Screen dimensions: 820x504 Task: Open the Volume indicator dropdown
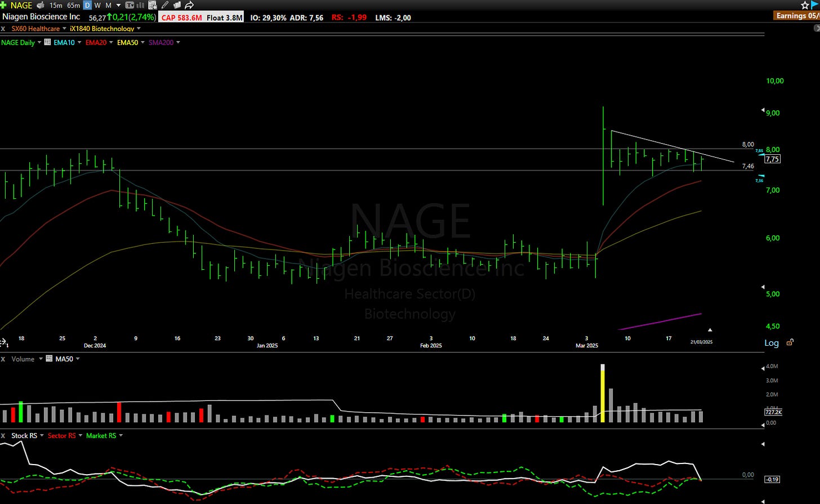[41, 359]
